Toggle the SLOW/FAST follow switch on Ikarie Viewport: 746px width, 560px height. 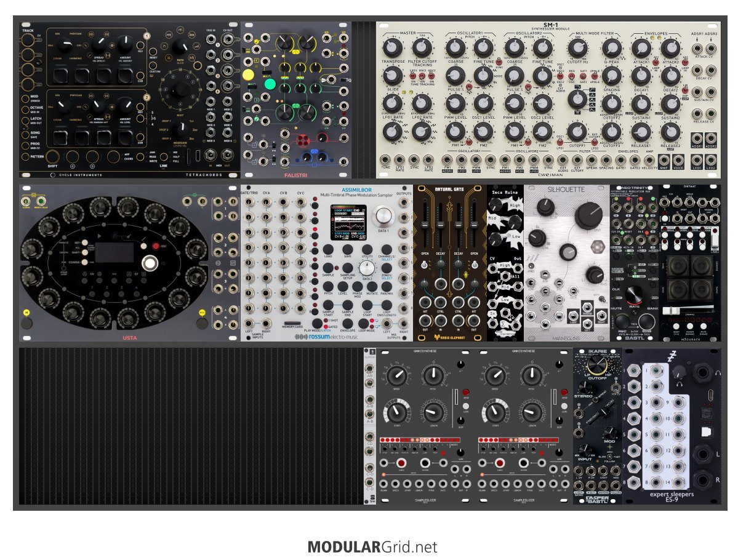tap(609, 457)
